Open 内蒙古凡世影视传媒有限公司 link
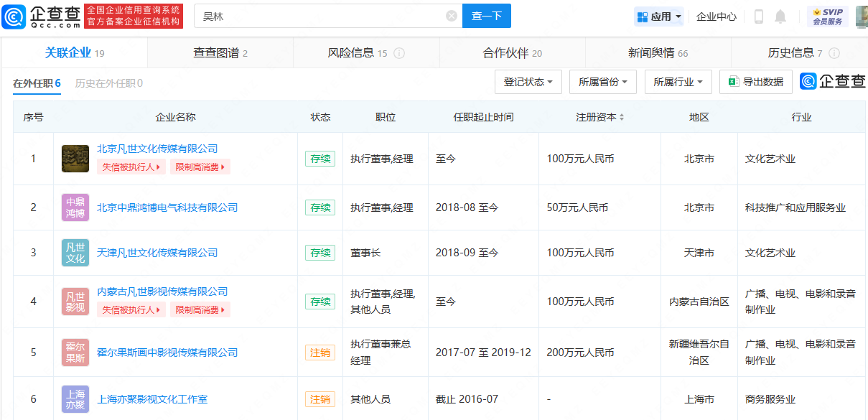The width and height of the screenshot is (868, 420). click(162, 291)
